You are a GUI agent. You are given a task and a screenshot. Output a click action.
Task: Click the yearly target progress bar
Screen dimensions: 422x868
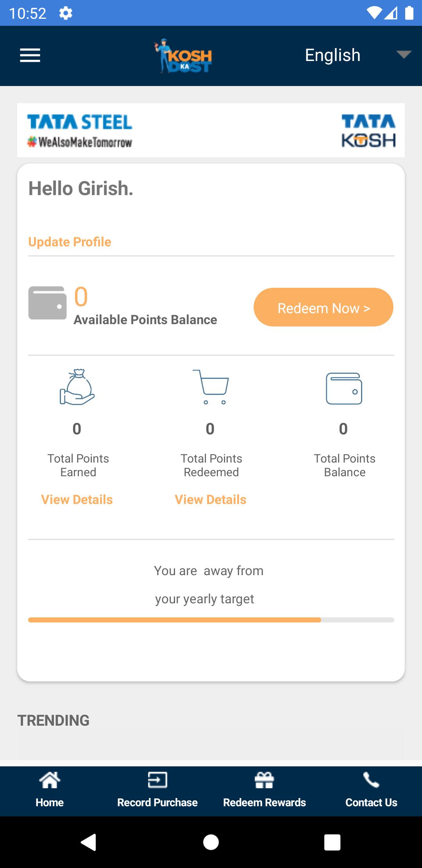[211, 620]
